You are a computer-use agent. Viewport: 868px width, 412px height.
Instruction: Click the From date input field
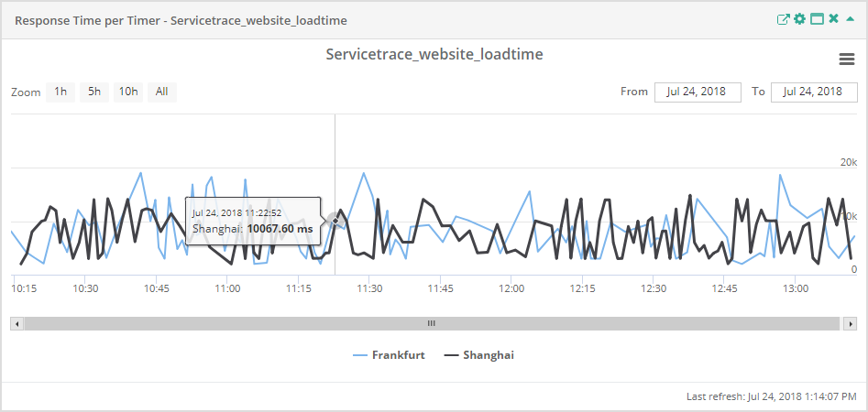(x=697, y=92)
